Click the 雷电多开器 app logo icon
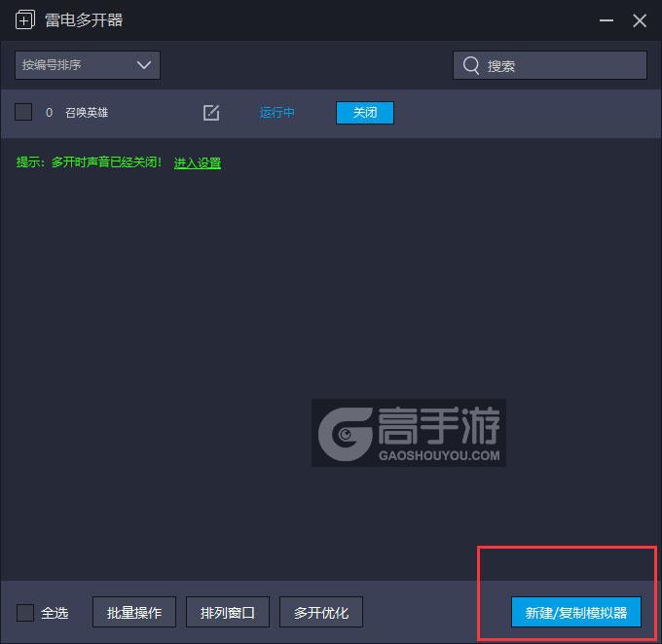Viewport: 662px width, 644px height. click(25, 19)
